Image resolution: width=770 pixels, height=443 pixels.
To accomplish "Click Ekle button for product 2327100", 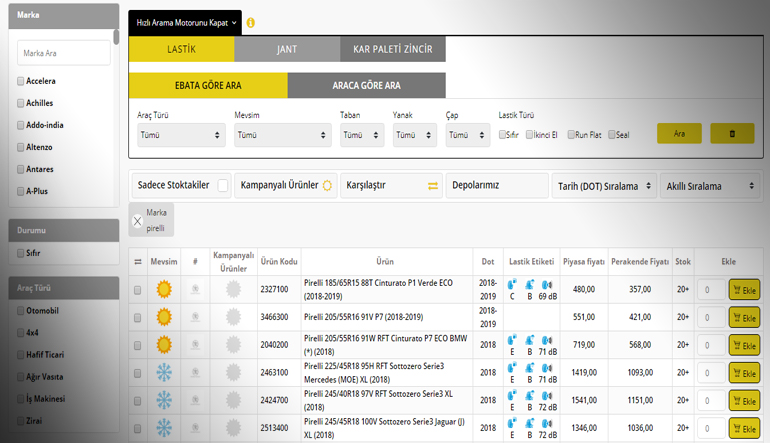I will (744, 290).
